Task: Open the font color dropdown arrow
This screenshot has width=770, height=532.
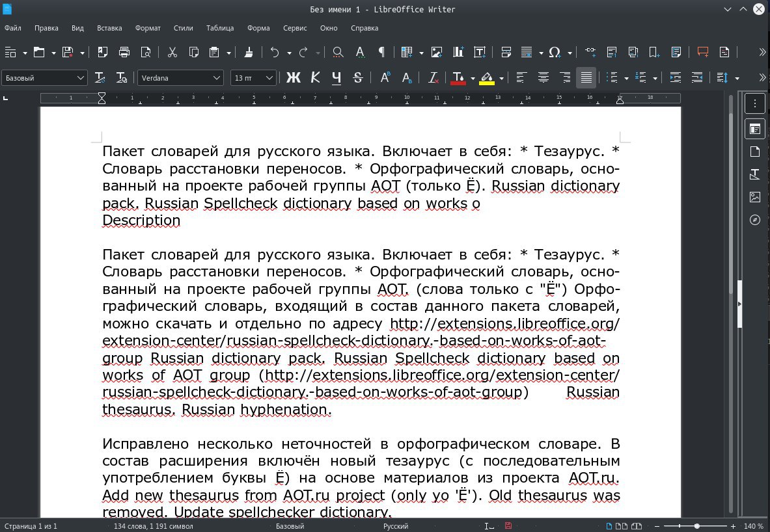Action: (473, 78)
